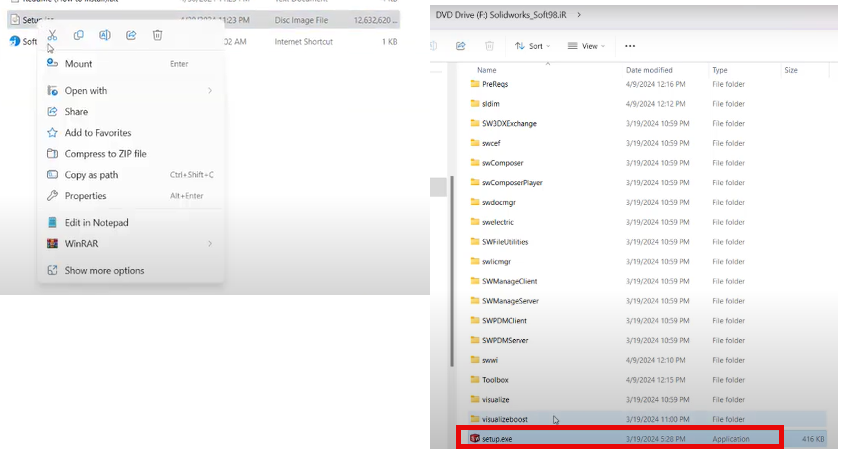Click the visualize folder name

click(x=496, y=400)
